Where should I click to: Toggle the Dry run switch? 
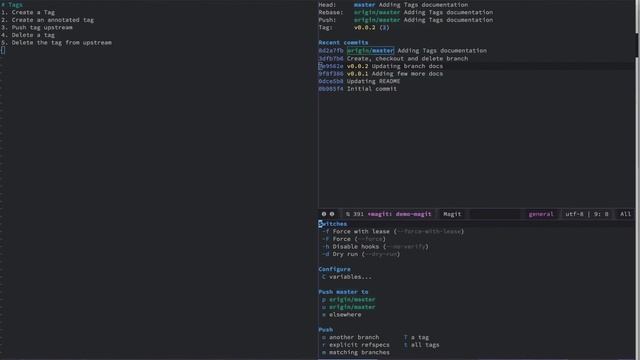tap(361, 254)
